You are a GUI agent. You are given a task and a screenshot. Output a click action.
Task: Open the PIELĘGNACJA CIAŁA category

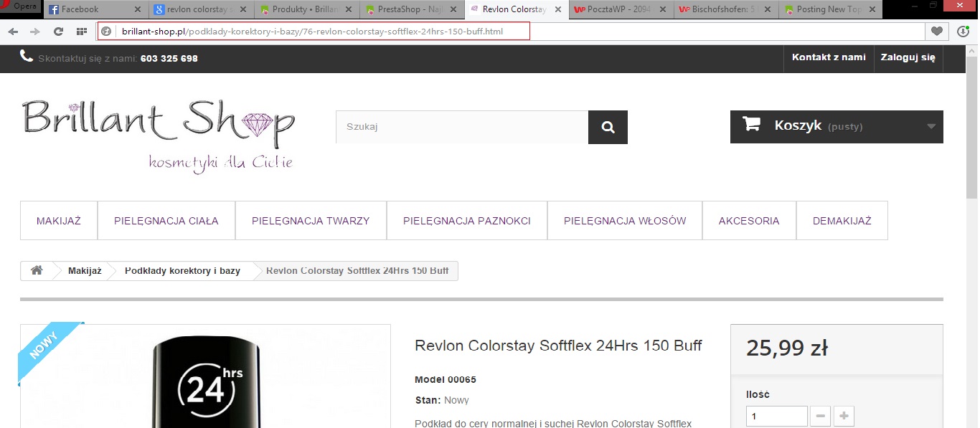pos(166,221)
